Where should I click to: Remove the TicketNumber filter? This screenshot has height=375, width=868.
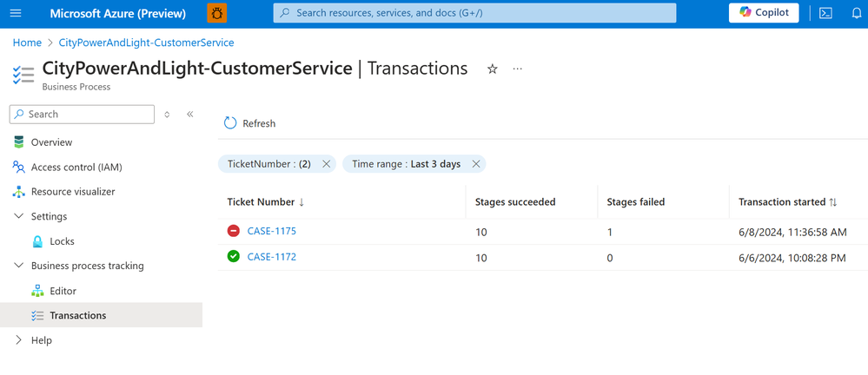pyautogui.click(x=326, y=164)
